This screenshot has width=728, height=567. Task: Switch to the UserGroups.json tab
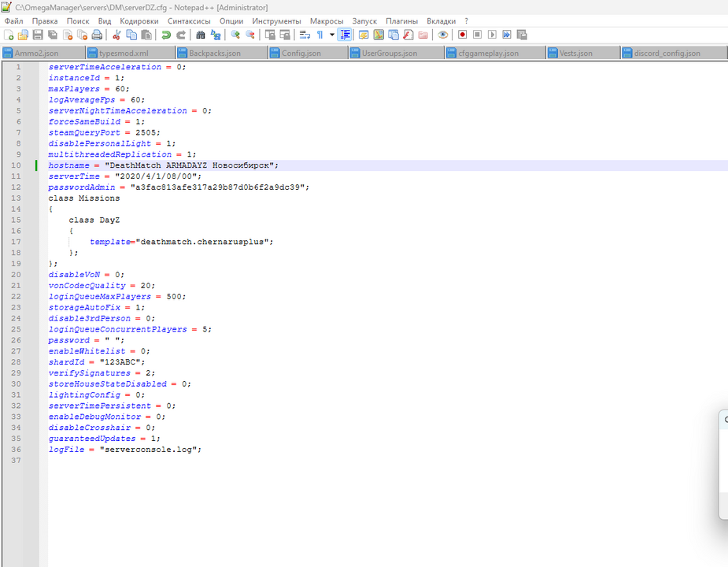pos(397,53)
